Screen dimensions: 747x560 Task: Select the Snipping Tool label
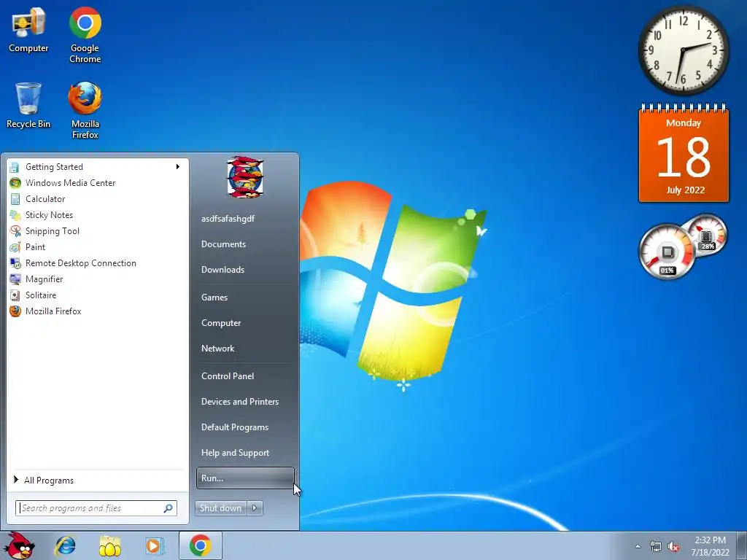click(x=53, y=231)
